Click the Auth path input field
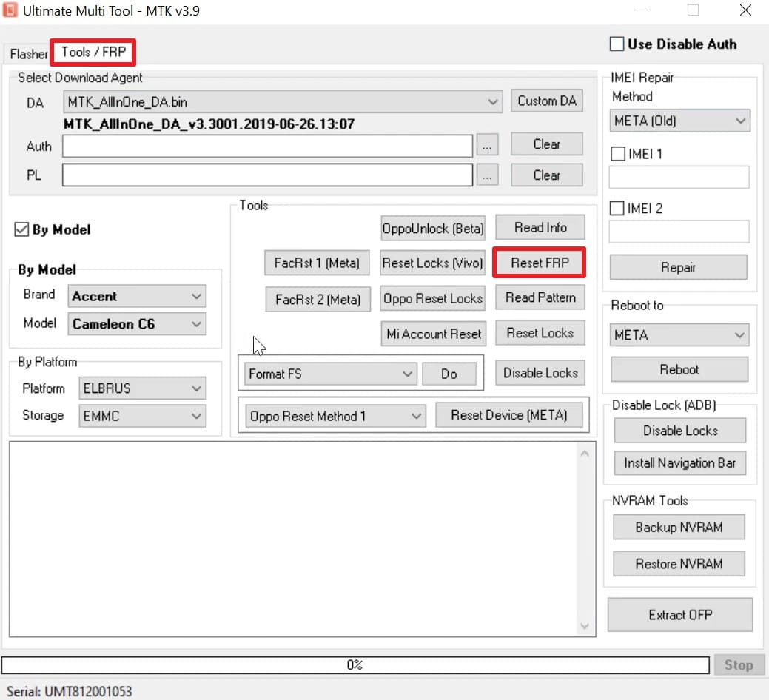The height and width of the screenshot is (700, 769). click(x=267, y=146)
